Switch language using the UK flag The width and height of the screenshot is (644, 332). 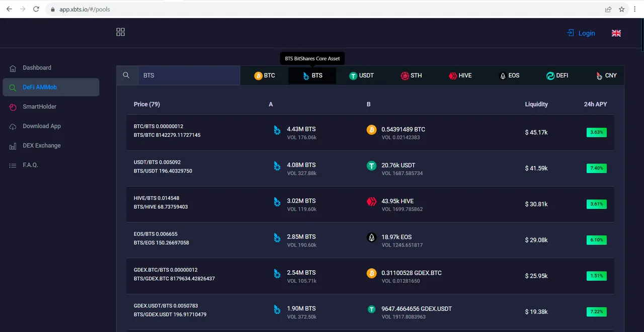(x=616, y=33)
